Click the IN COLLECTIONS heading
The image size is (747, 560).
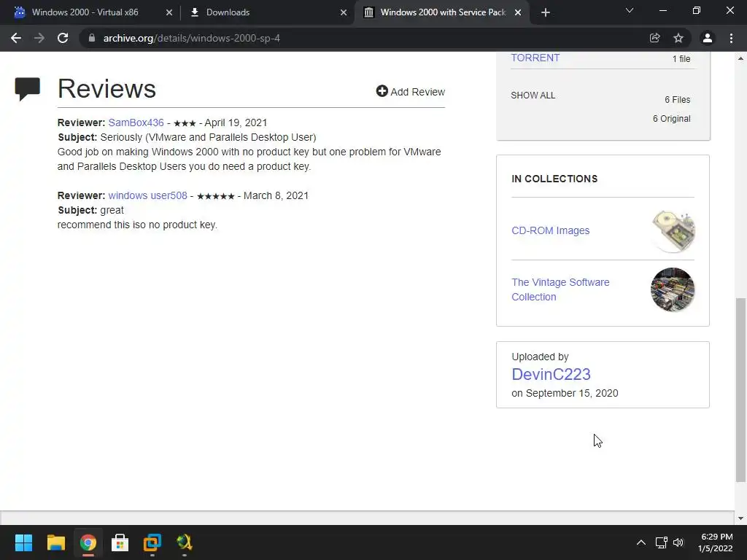click(554, 179)
